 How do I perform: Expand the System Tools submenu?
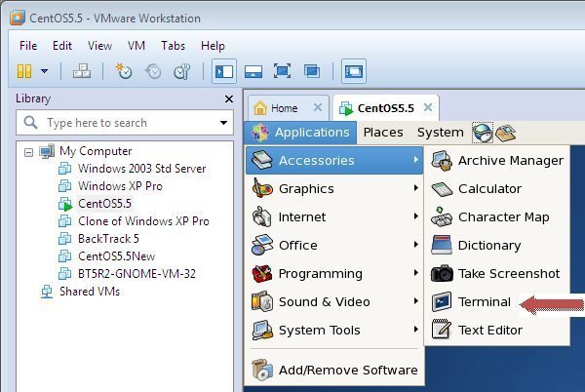(x=334, y=331)
